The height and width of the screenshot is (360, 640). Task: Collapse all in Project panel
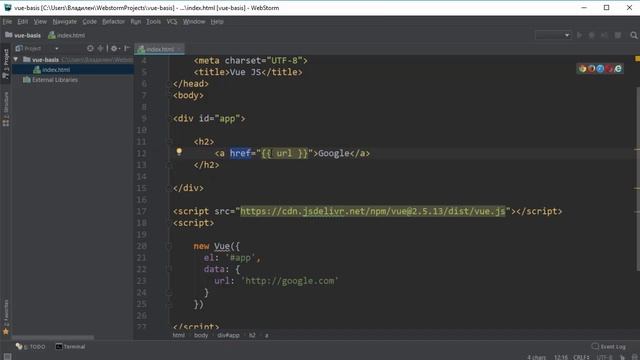point(100,48)
